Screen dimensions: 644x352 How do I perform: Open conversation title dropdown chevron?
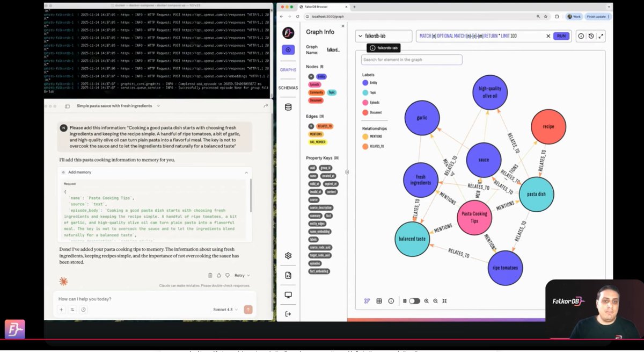[x=158, y=106]
